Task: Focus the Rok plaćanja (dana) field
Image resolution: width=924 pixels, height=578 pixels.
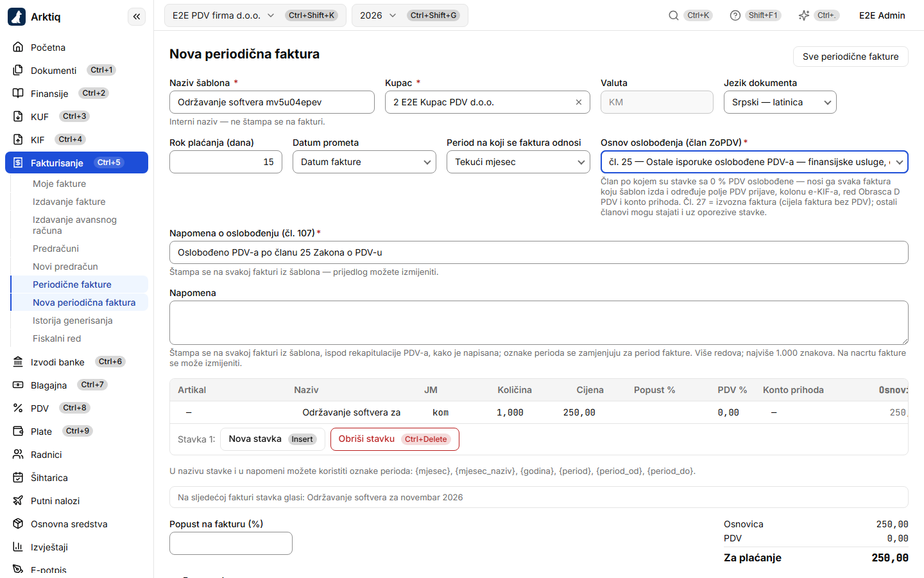Action: 226,162
